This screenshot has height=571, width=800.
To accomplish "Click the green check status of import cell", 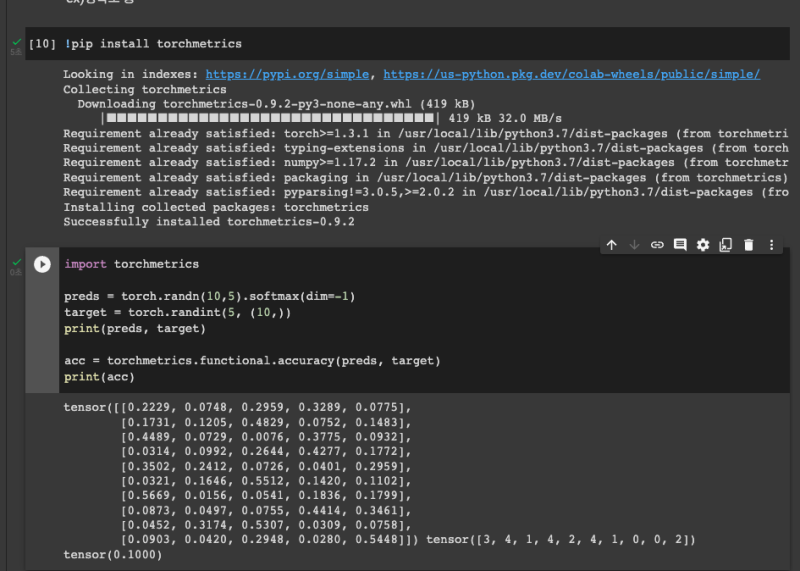I will [17, 262].
